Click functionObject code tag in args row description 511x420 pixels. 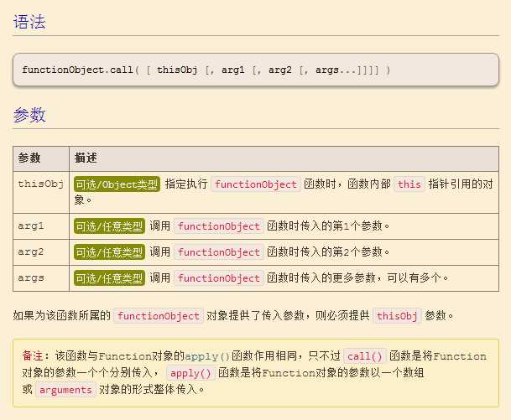click(x=219, y=278)
